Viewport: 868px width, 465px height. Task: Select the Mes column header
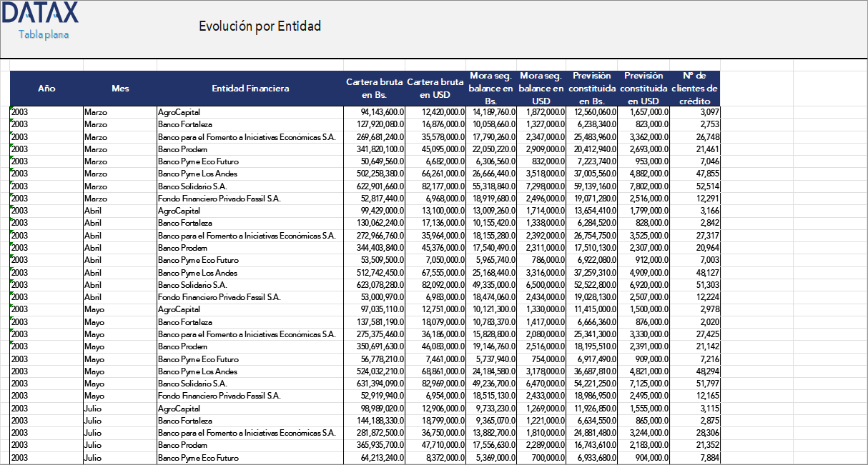click(120, 89)
